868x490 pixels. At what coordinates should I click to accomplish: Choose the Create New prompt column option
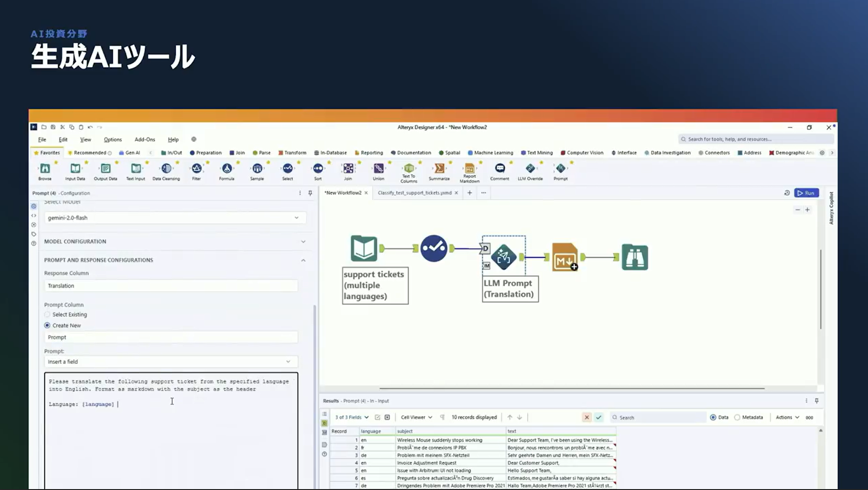pyautogui.click(x=47, y=325)
